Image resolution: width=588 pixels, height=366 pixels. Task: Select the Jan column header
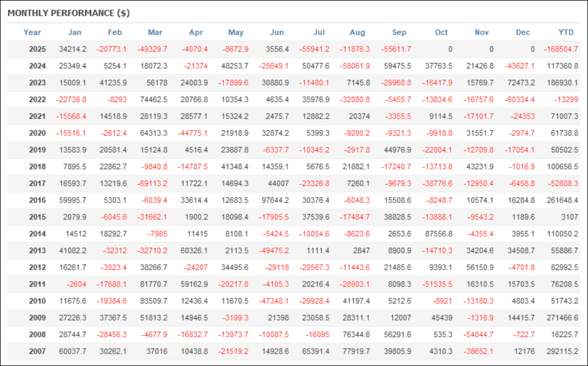coord(74,32)
